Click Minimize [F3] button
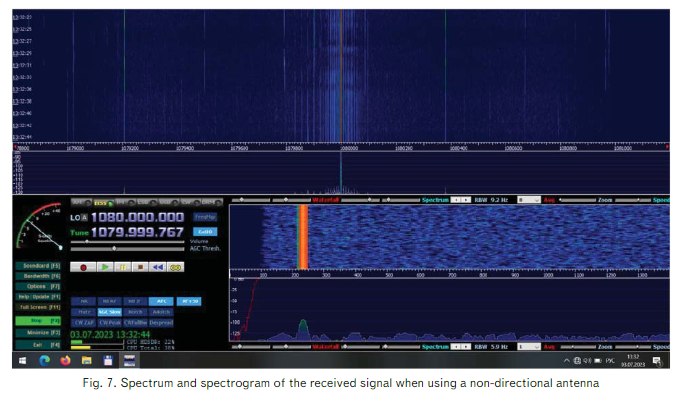The width and height of the screenshot is (682, 400). pyautogui.click(x=38, y=333)
